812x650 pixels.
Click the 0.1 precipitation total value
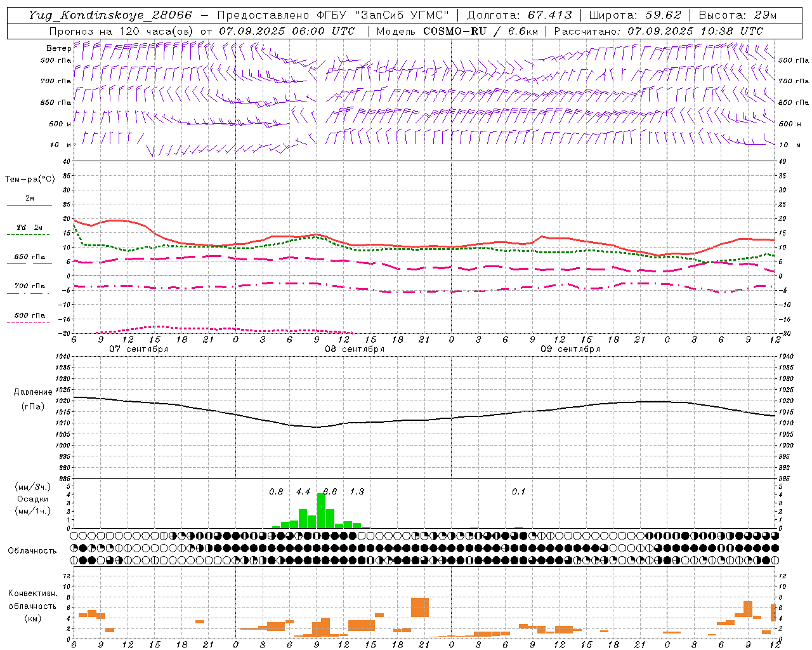519,491
